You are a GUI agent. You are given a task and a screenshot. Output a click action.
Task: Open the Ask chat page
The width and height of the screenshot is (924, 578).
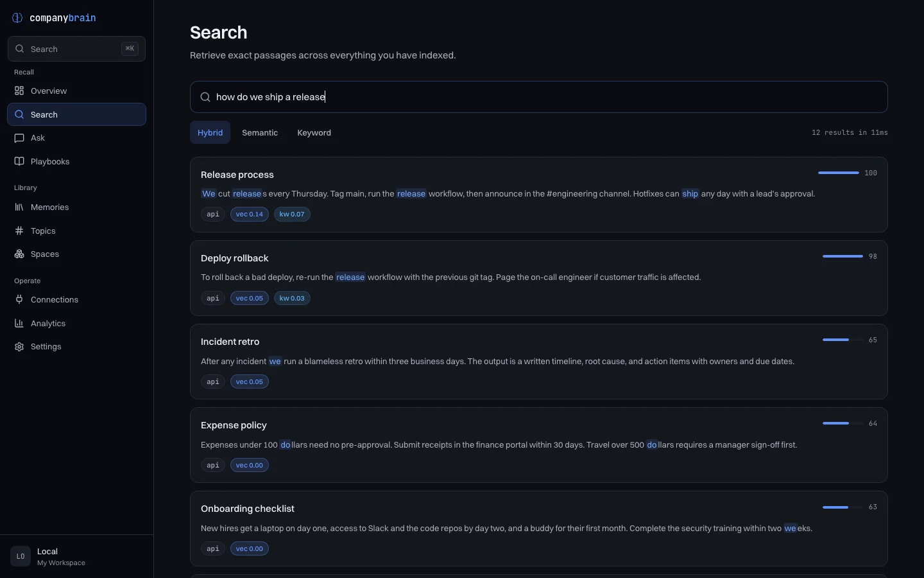pos(76,138)
